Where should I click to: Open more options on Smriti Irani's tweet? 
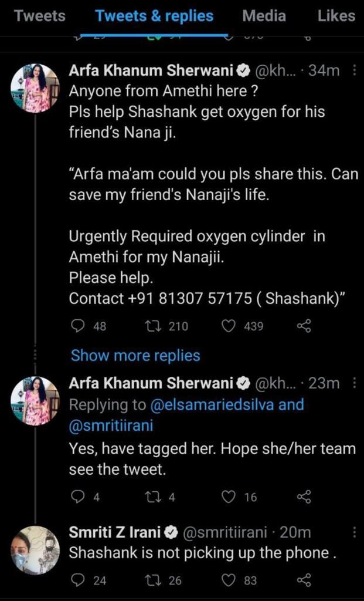coord(354,532)
